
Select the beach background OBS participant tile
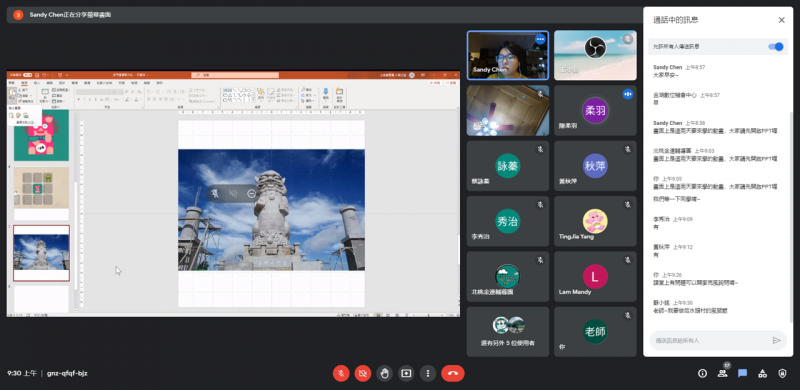click(595, 55)
